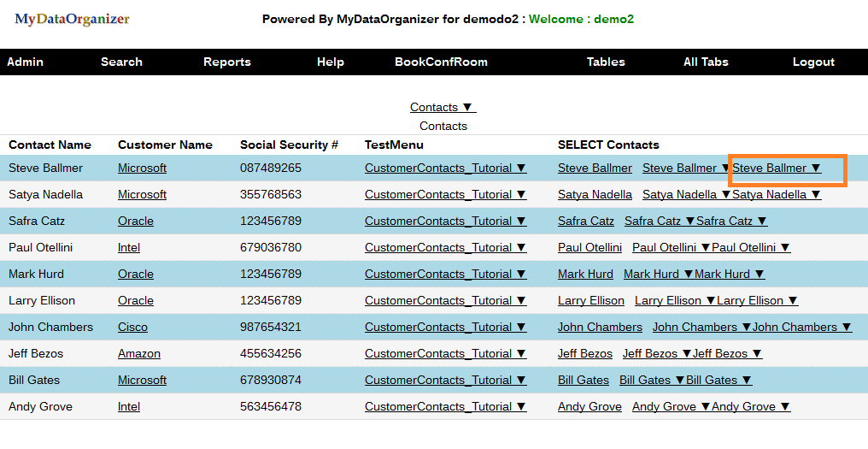Open the Amazon customer link
868x449 pixels.
(x=139, y=354)
